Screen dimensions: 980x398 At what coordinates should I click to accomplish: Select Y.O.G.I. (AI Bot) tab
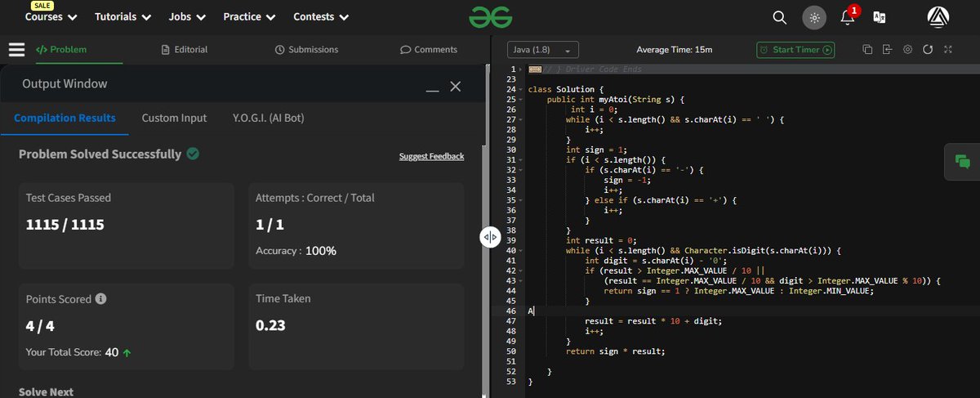click(269, 118)
